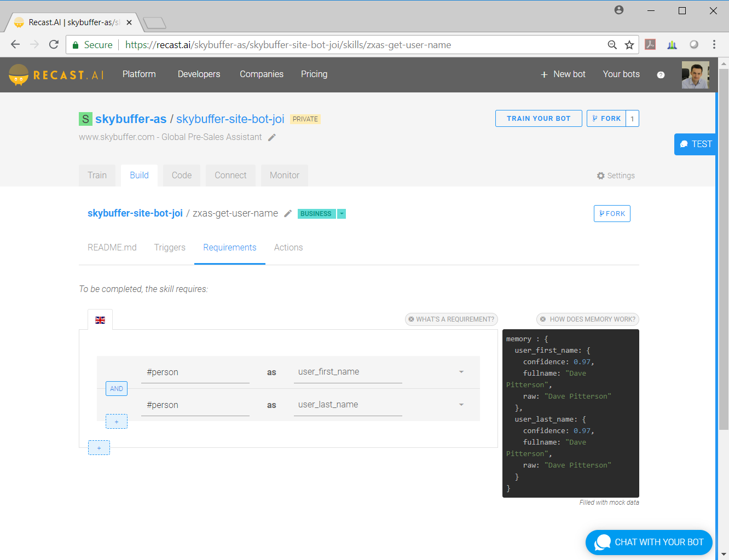Add requirement group with lower plus button
This screenshot has width=729, height=560.
[x=99, y=448]
